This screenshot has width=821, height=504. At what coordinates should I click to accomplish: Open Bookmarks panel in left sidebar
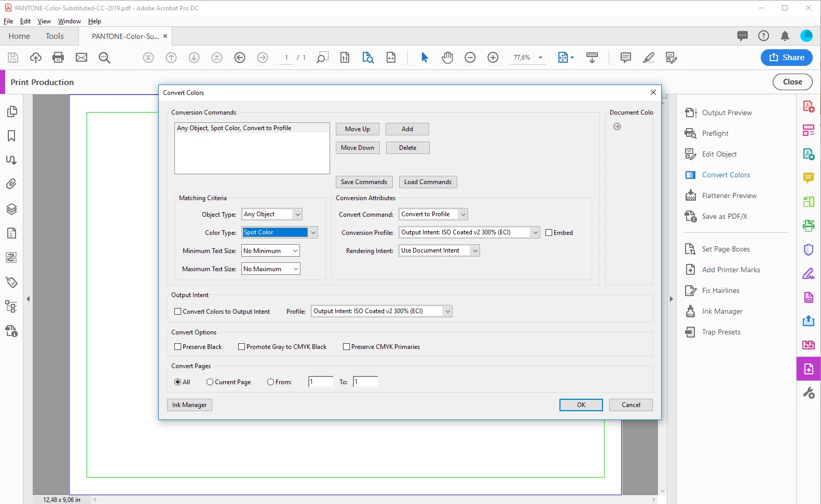pyautogui.click(x=11, y=136)
